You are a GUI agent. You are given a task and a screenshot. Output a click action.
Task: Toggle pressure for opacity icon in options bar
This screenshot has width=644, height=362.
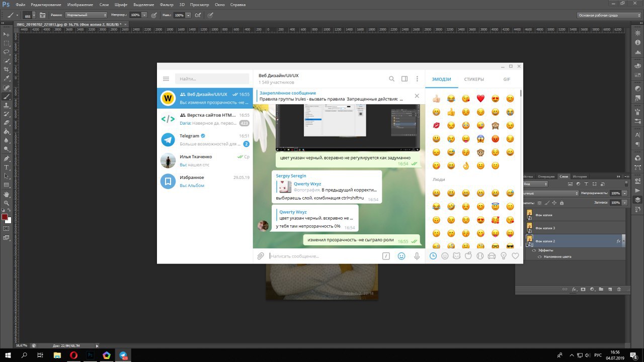coord(153,15)
